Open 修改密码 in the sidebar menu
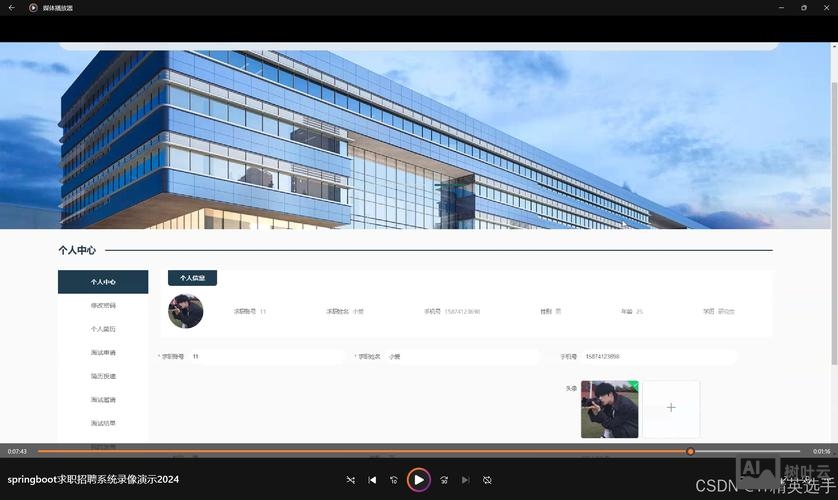This screenshot has width=838, height=500. [103, 305]
